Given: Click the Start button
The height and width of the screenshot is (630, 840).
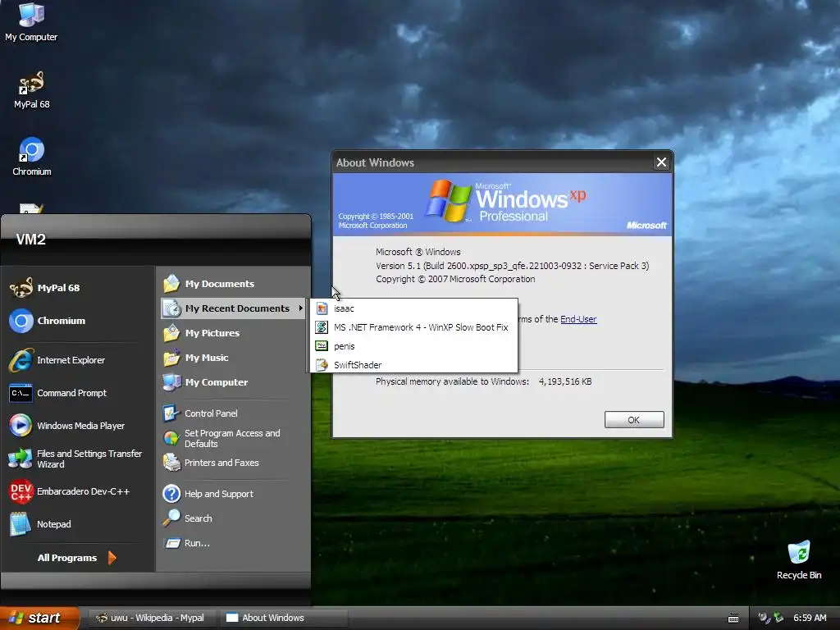Looking at the screenshot, I should 39,618.
